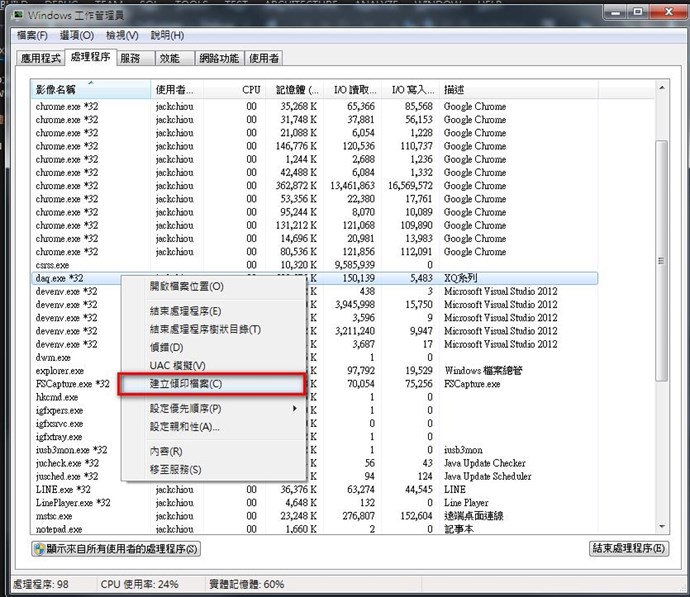Image resolution: width=690 pixels, height=597 pixels.
Task: Switch to the 應用程式 tab
Action: coord(42,59)
